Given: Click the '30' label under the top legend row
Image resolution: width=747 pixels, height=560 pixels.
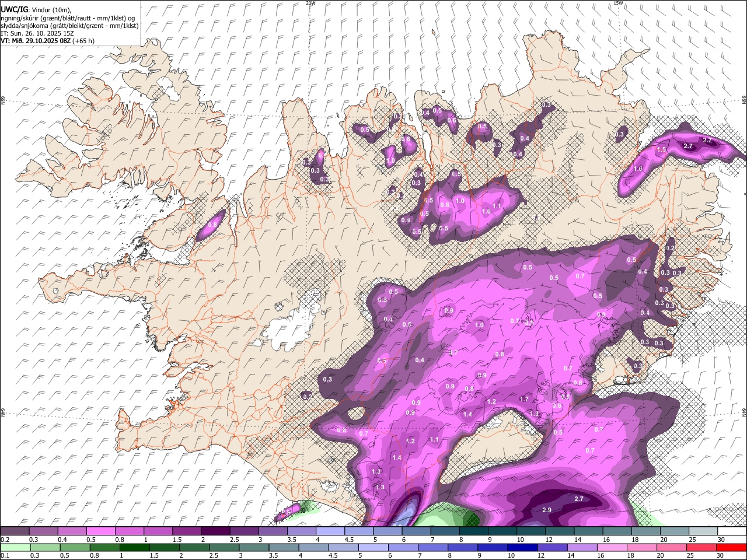Looking at the screenshot, I should tap(721, 540).
